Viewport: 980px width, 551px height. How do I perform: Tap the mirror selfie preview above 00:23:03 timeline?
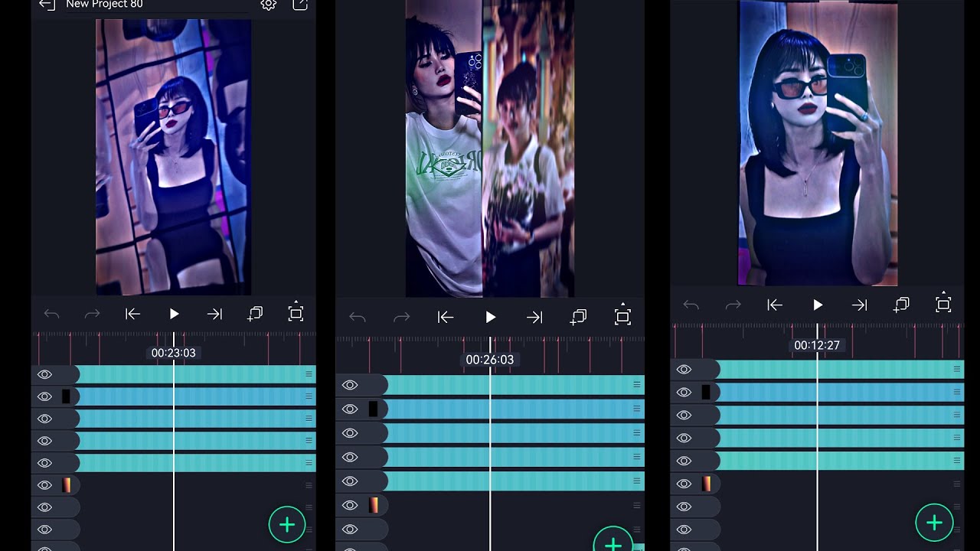tap(173, 157)
